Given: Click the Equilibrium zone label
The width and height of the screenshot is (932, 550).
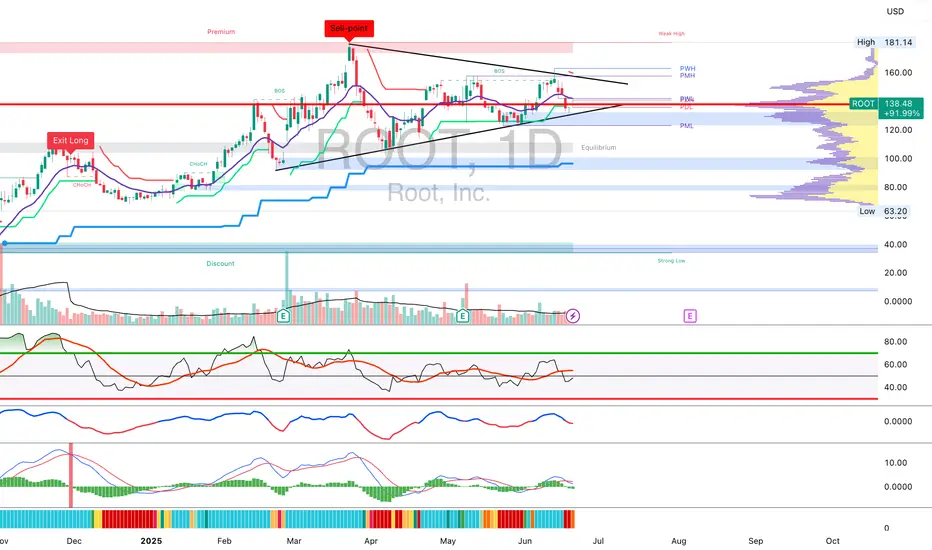Looking at the screenshot, I should pos(599,147).
